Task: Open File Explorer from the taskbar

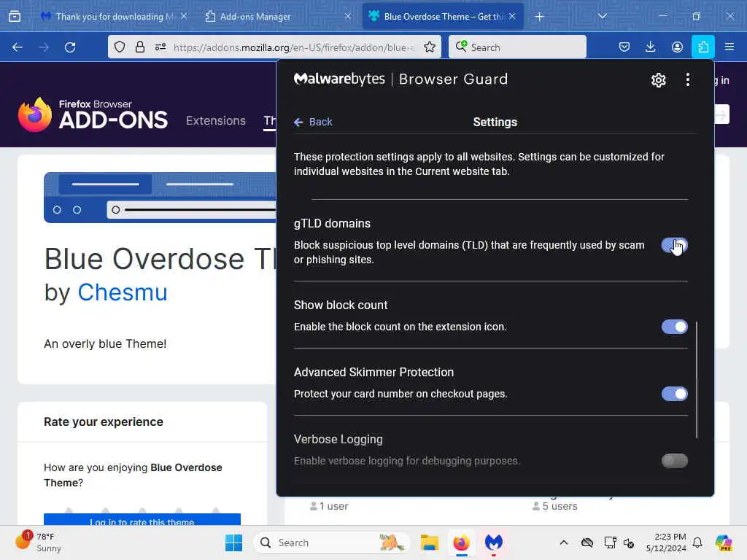Action: coord(429,542)
